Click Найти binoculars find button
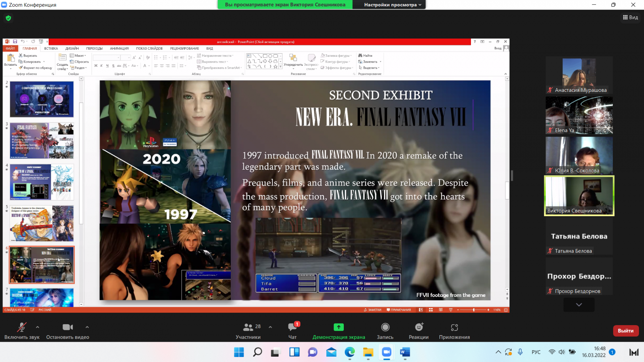Viewport: 644px width, 362px height. point(365,55)
